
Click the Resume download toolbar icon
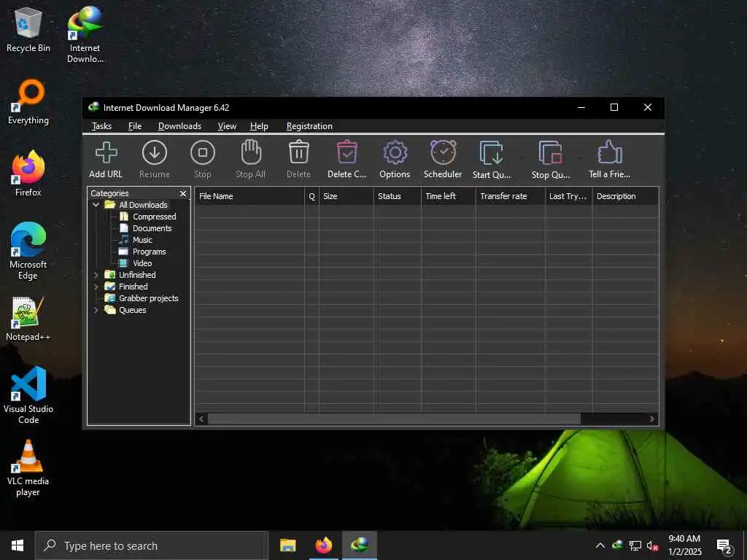[x=155, y=153]
